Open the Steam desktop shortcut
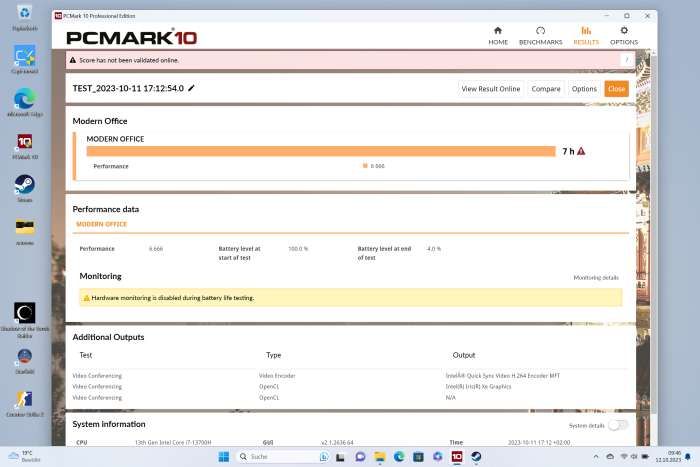 25,188
